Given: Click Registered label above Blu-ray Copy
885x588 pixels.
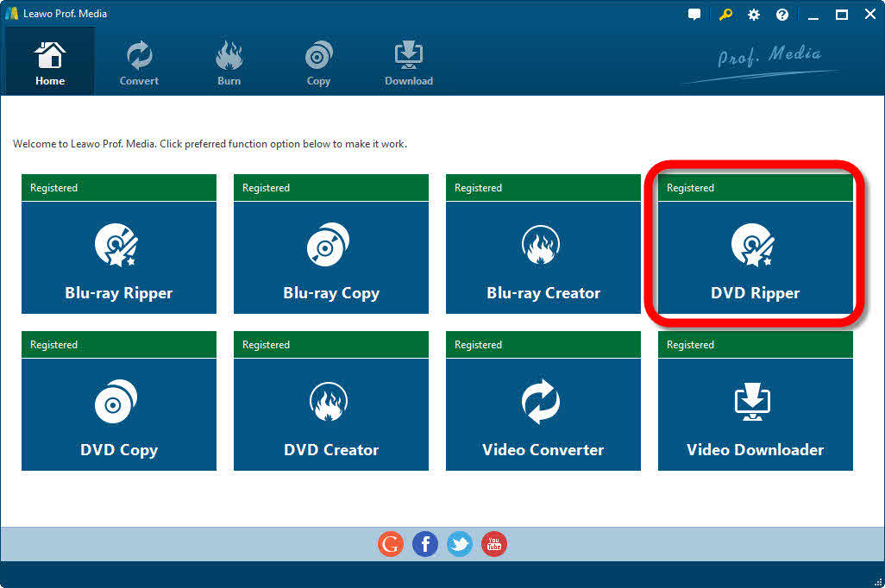Looking at the screenshot, I should pyautogui.click(x=266, y=188).
